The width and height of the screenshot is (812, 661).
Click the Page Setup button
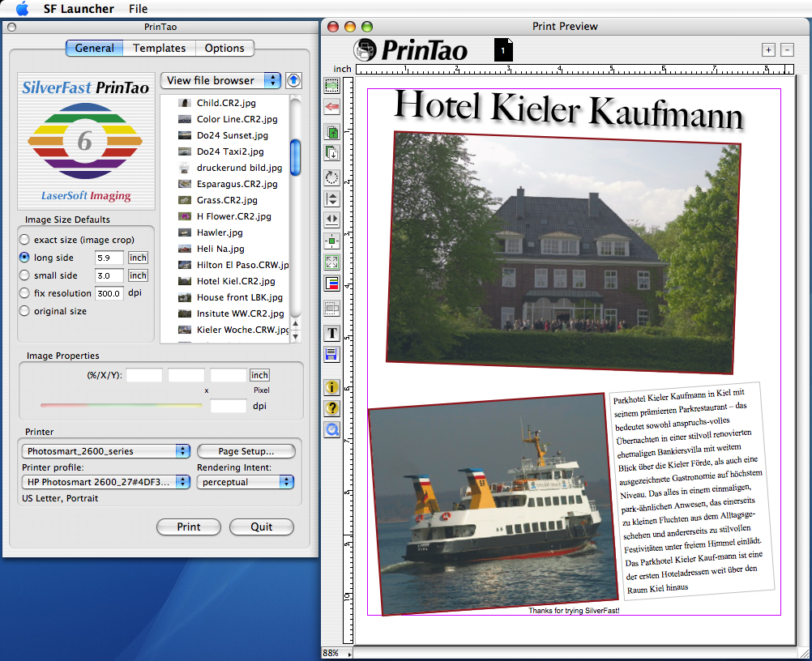tap(246, 451)
